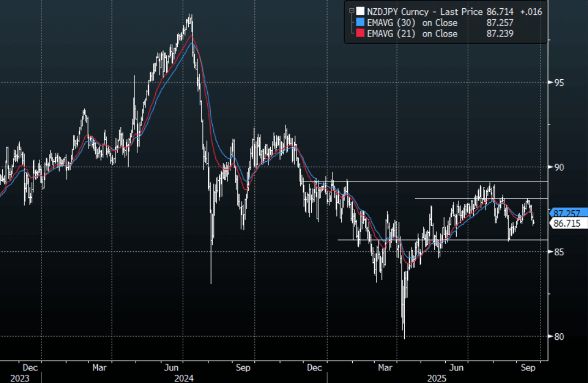The image size is (588, 383).
Task: Click the last price value 86.714 in the legend
Action: pyautogui.click(x=500, y=11)
